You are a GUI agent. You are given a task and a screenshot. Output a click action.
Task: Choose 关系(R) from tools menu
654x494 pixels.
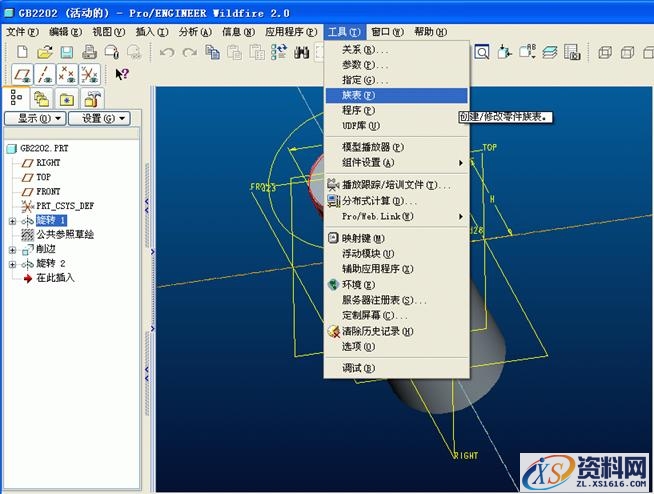coord(396,50)
